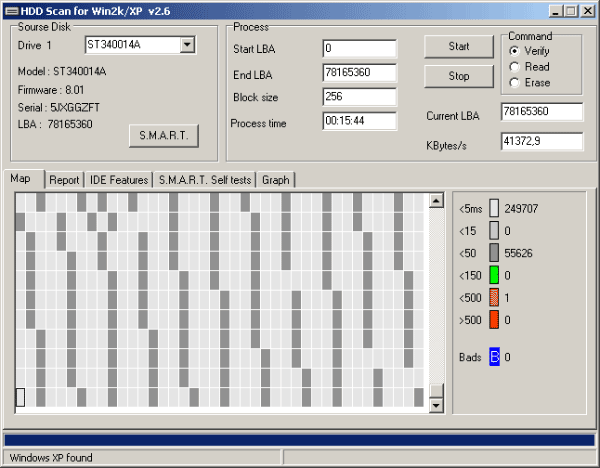This screenshot has height=468, width=600.
Task: Click the 249707 block count value
Action: [521, 209]
